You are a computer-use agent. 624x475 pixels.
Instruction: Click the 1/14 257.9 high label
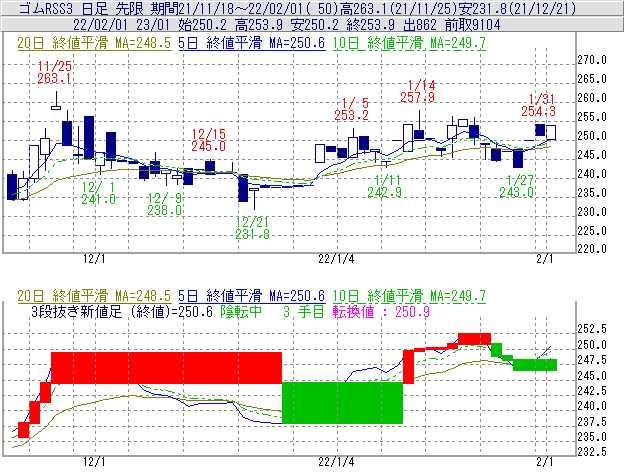coord(417,91)
